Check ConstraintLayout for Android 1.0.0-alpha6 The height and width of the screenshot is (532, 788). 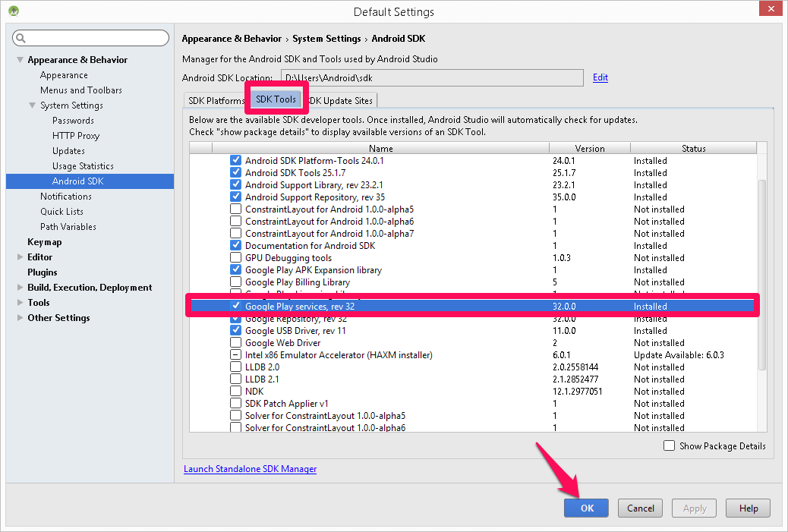tap(235, 221)
